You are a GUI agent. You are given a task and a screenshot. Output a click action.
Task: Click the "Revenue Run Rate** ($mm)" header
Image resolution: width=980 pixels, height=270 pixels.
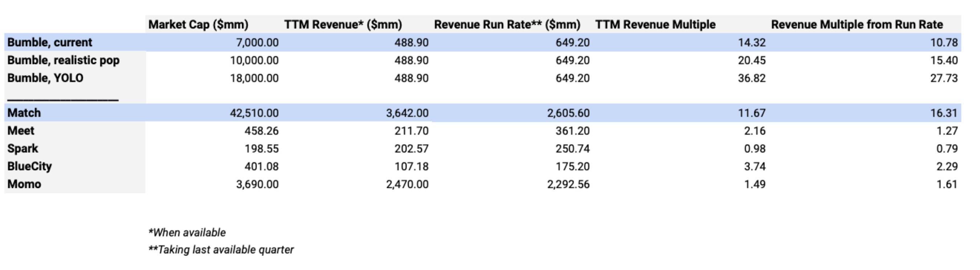tap(507, 25)
